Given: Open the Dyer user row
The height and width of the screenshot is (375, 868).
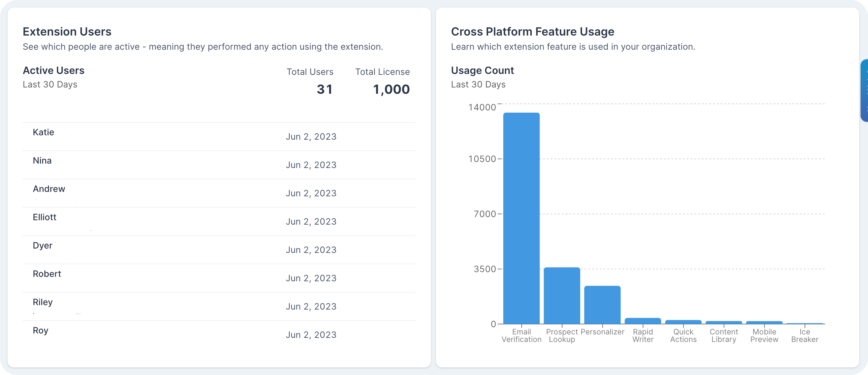Looking at the screenshot, I should click(219, 250).
